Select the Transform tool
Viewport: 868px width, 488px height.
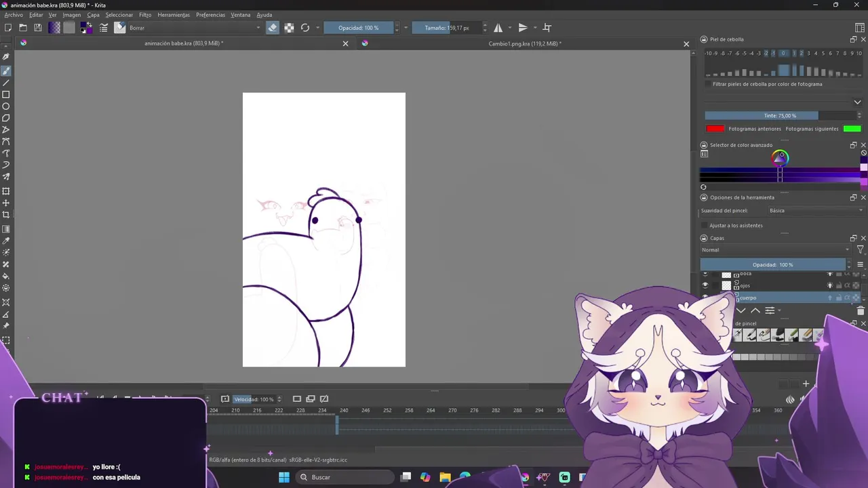coord(6,191)
